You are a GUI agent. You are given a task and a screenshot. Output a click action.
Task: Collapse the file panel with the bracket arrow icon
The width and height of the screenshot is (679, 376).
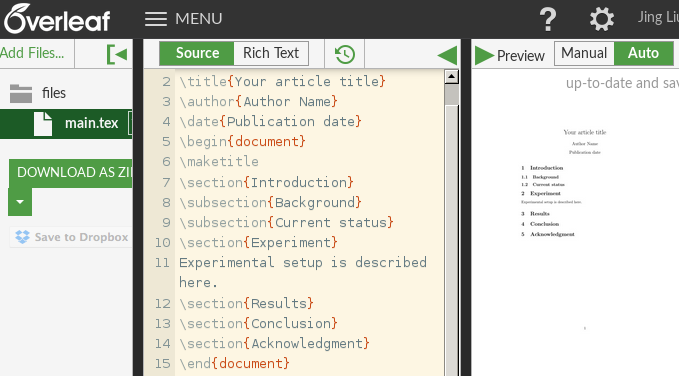[x=116, y=54]
